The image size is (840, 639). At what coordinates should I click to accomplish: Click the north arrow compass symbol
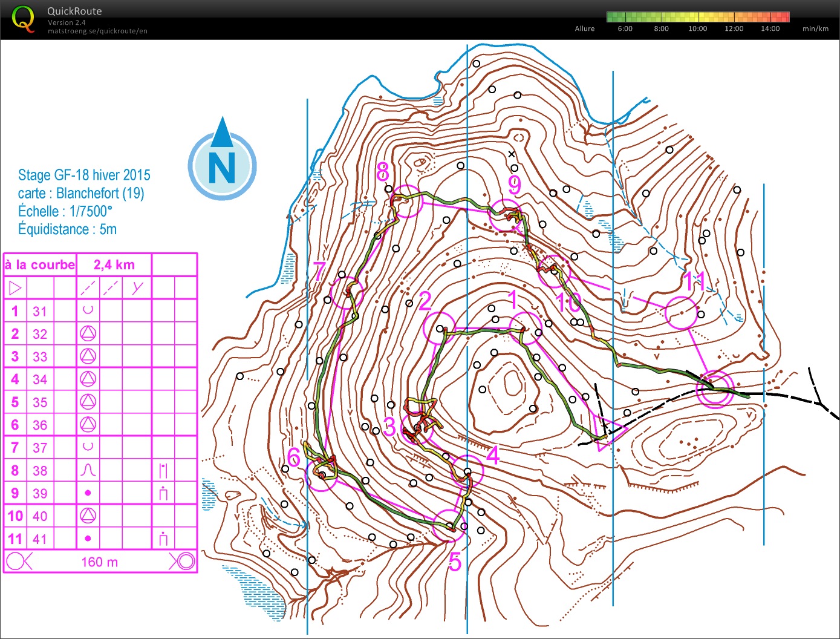pyautogui.click(x=223, y=159)
